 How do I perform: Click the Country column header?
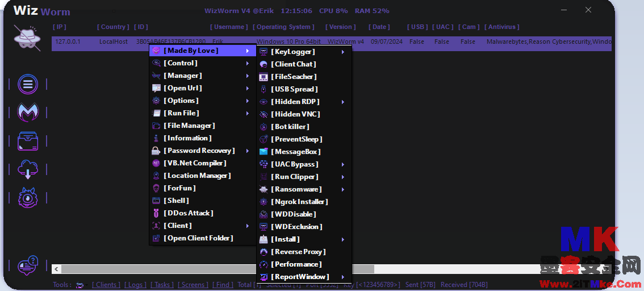[x=114, y=27]
